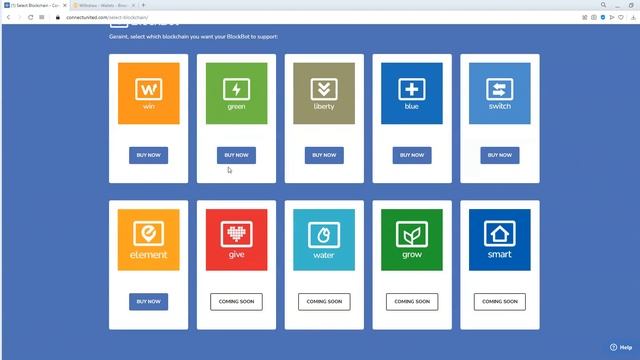
Task: Click the BlockBot logo at page top
Action: click(144, 25)
